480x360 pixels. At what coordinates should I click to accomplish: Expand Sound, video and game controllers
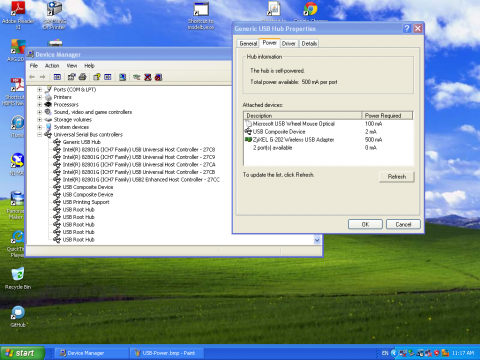tap(39, 112)
